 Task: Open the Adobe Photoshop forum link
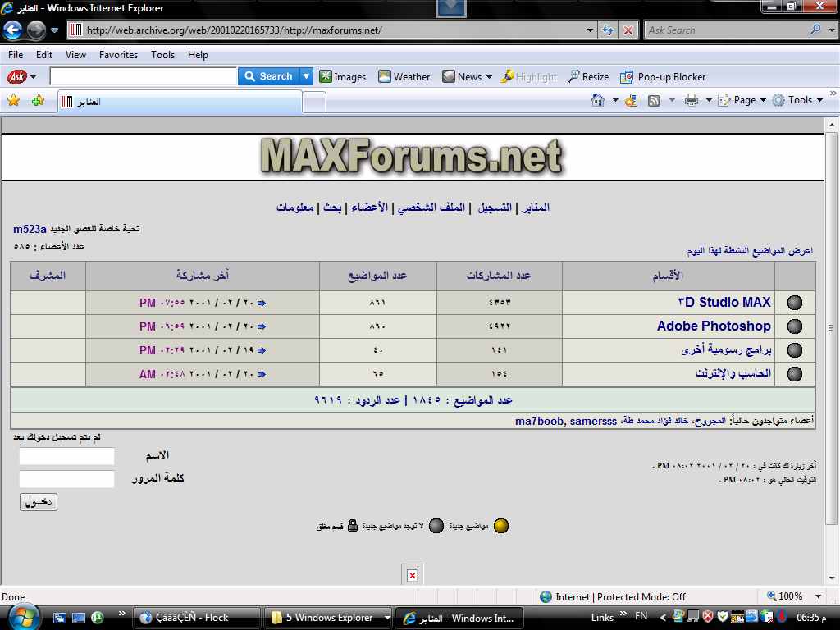714,326
